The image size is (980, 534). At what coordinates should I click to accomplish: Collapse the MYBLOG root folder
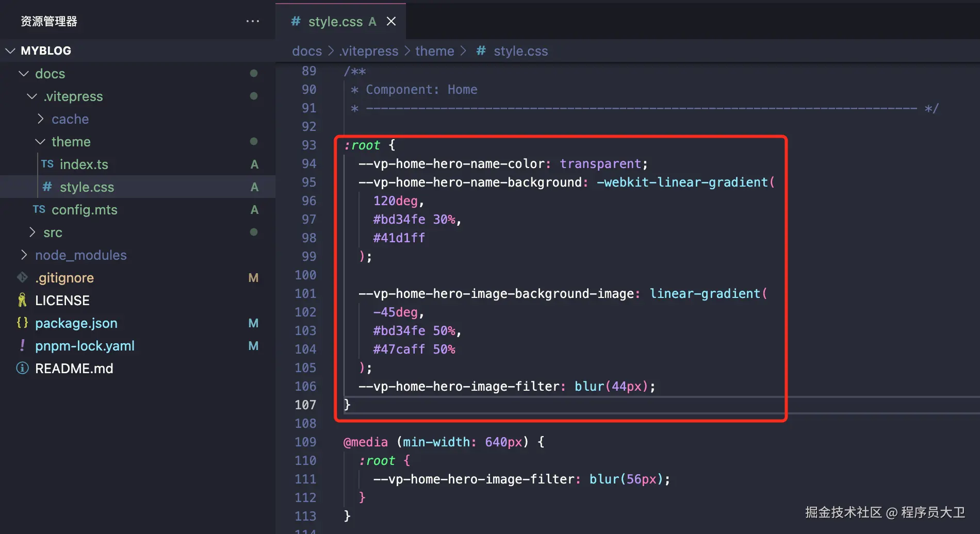tap(10, 51)
